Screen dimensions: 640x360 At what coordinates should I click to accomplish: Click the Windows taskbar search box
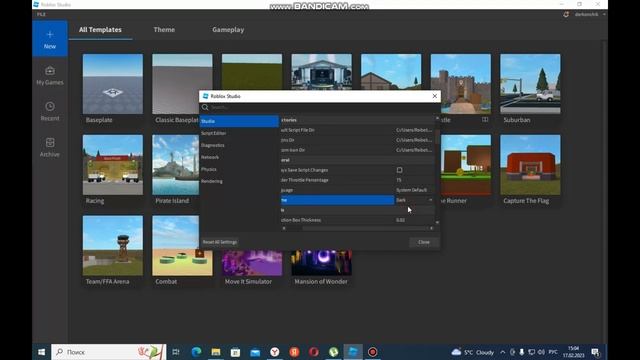pos(109,352)
